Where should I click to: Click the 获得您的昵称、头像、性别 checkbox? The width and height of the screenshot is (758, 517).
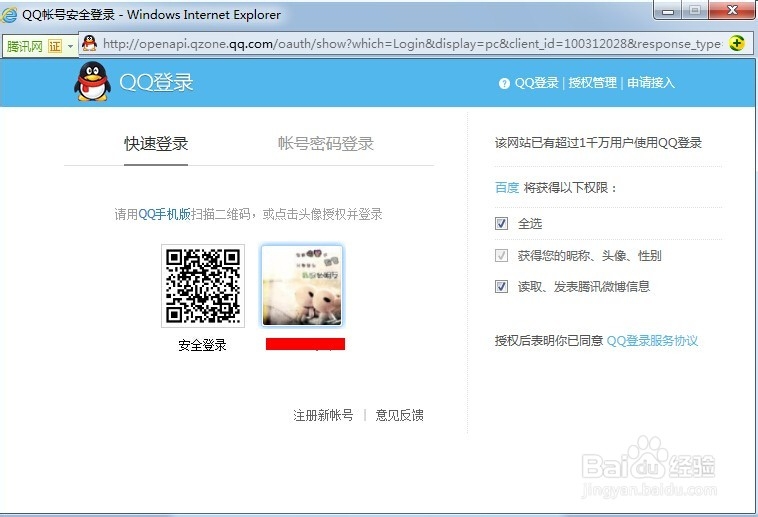point(501,255)
